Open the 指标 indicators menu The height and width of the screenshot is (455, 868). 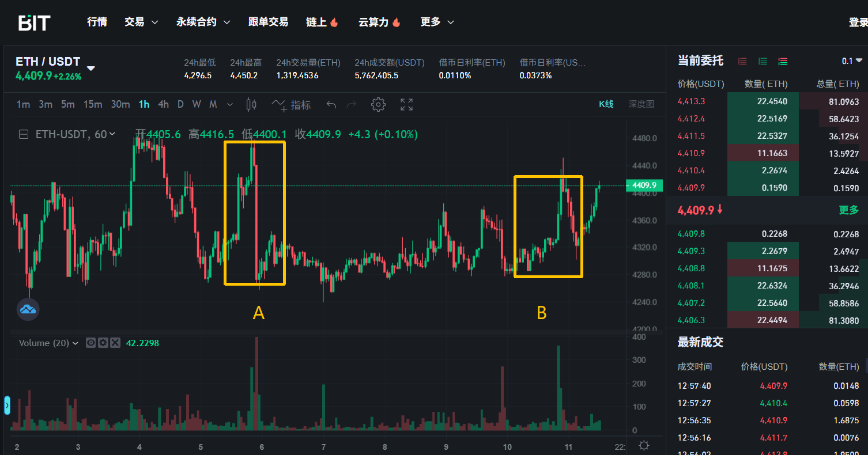pyautogui.click(x=292, y=105)
